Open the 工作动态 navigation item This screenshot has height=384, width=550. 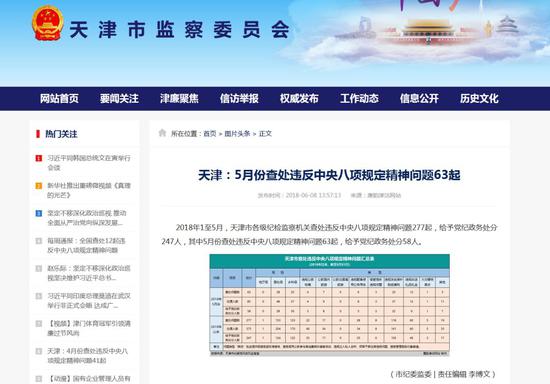[x=359, y=99]
